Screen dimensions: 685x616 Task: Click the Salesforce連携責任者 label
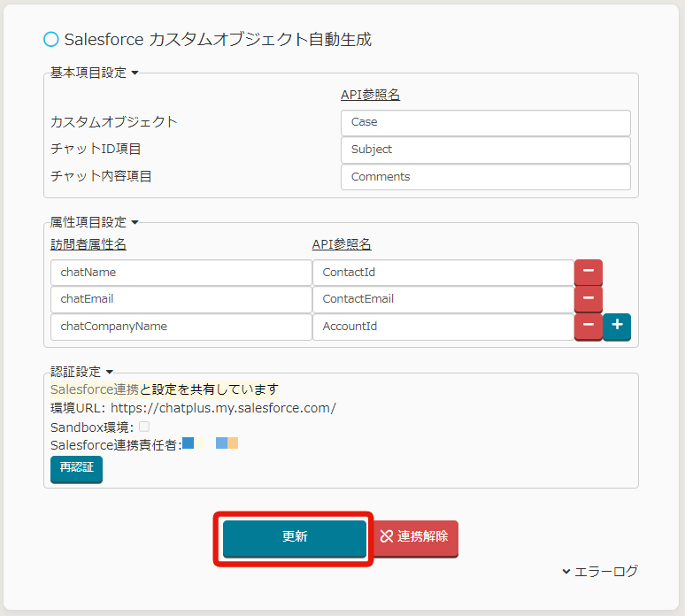point(116,445)
